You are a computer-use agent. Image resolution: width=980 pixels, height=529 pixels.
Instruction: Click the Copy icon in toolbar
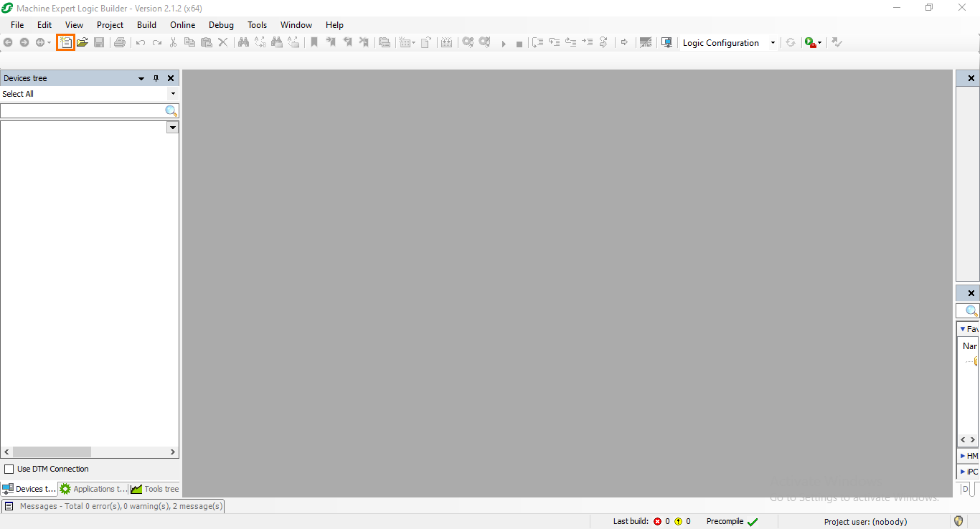tap(189, 42)
